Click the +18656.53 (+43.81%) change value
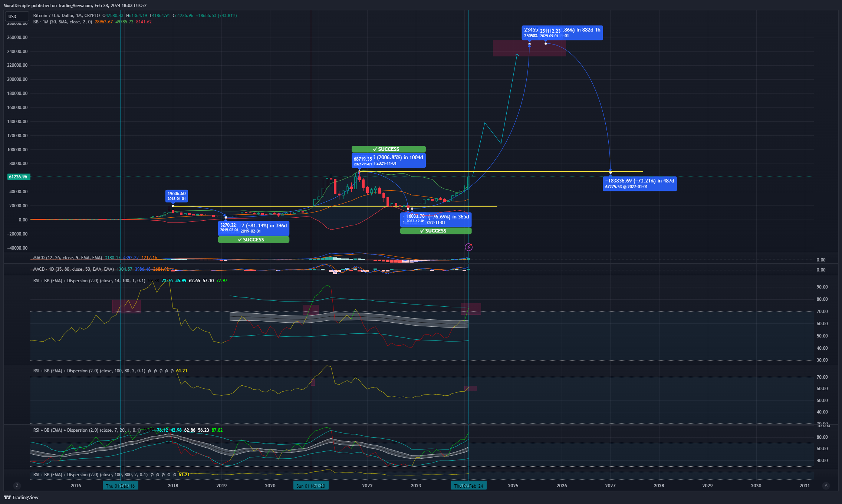Image resolution: width=842 pixels, height=504 pixels. (216, 16)
